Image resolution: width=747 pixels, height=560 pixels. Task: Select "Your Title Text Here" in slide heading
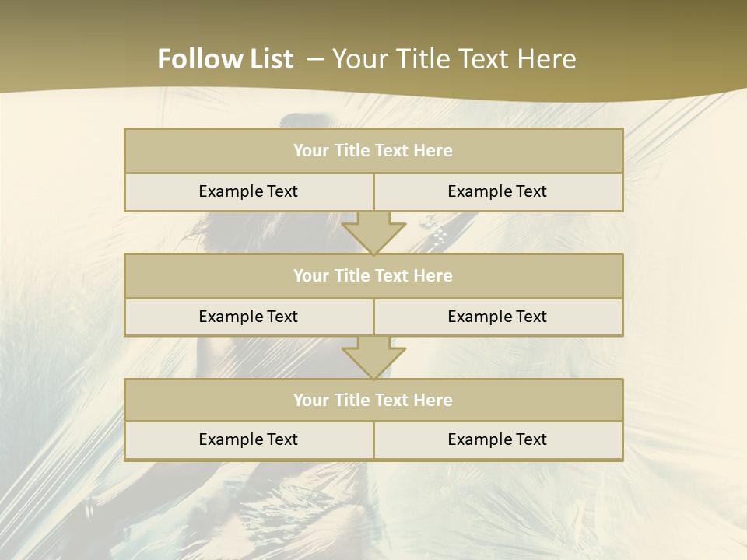pyautogui.click(x=454, y=59)
